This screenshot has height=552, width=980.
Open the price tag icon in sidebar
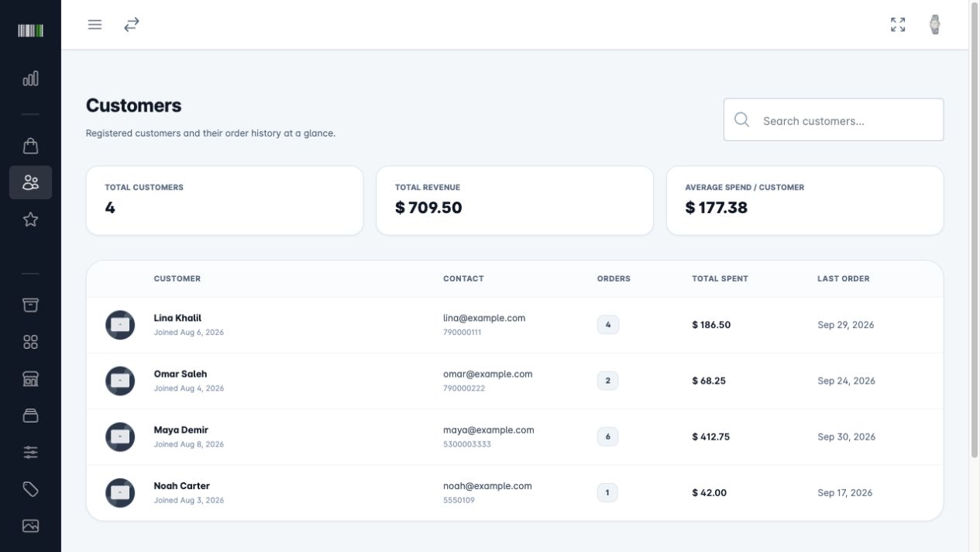pyautogui.click(x=30, y=489)
